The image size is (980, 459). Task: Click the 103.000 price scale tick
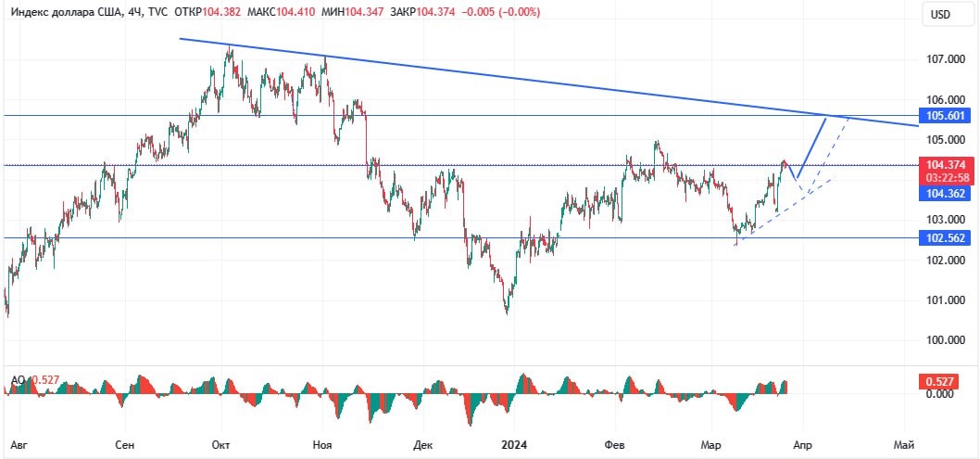[945, 220]
